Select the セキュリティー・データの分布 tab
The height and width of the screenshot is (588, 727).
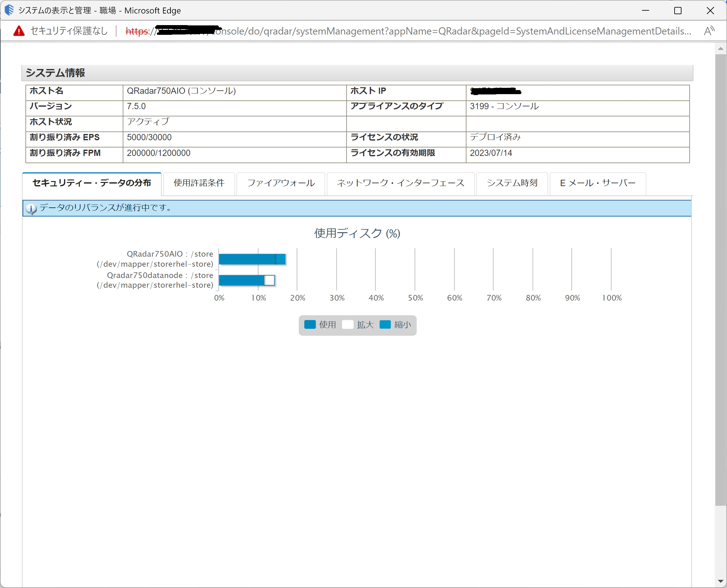click(x=92, y=183)
